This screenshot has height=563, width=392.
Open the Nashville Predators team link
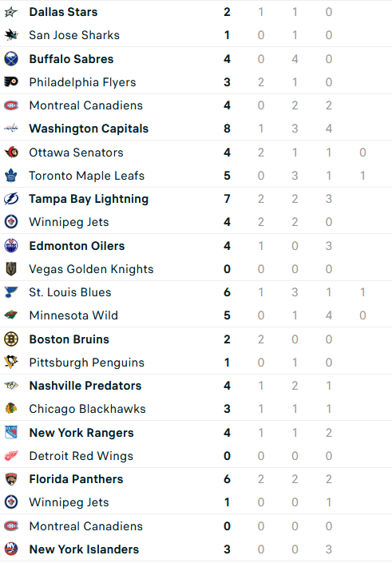click(x=85, y=386)
